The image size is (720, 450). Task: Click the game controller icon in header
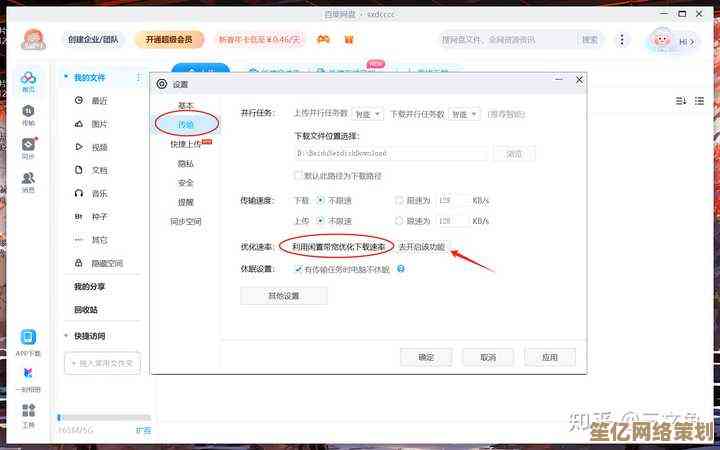pos(323,40)
